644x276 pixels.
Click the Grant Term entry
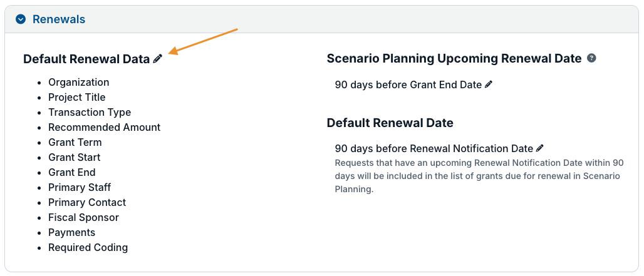coord(75,142)
